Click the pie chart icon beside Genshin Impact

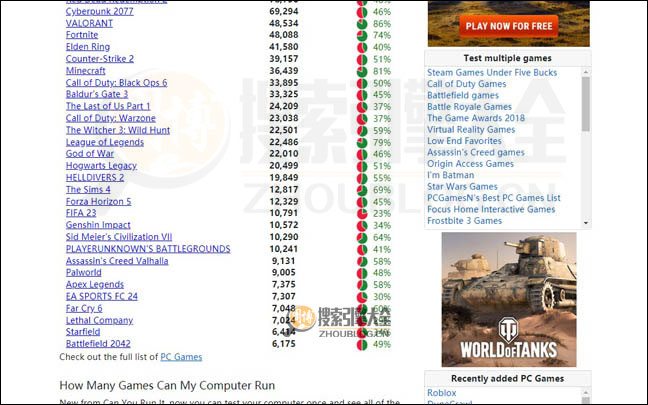click(x=362, y=226)
